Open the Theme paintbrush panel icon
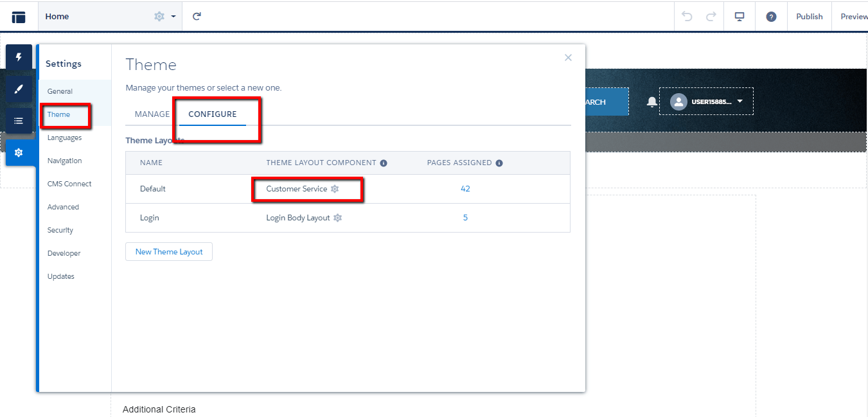868x417 pixels. (x=19, y=89)
